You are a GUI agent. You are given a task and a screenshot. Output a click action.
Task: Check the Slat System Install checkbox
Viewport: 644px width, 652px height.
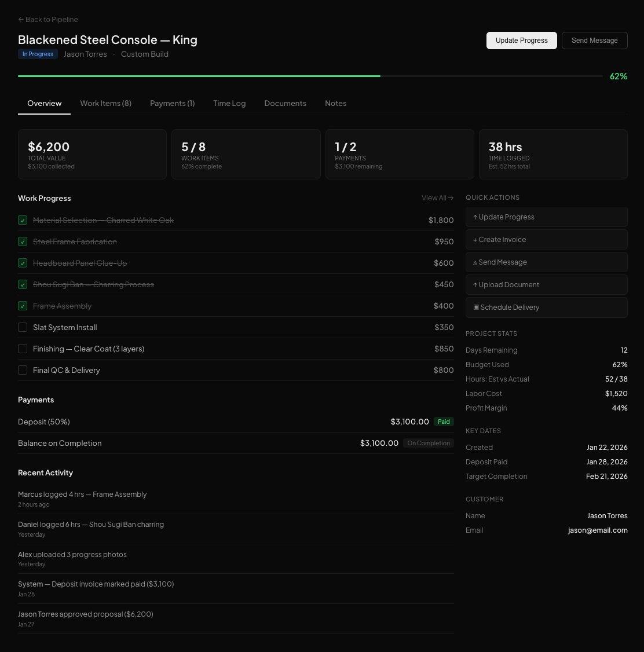tap(23, 327)
